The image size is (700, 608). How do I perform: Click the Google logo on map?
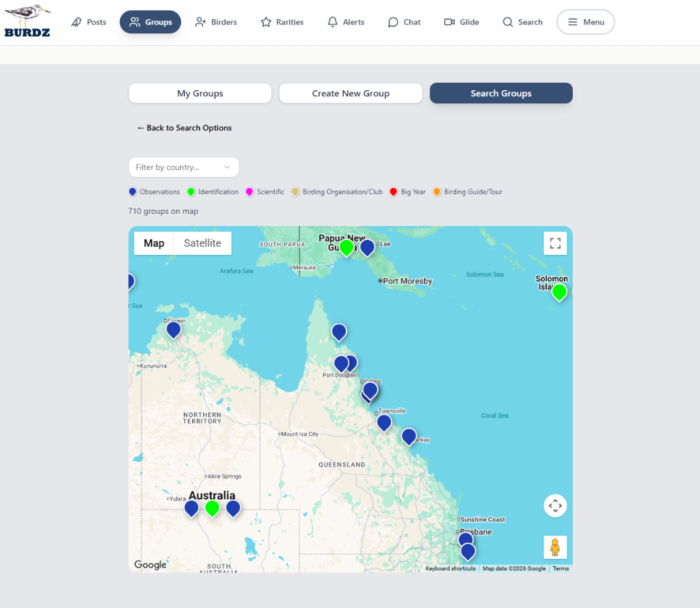[x=150, y=565]
